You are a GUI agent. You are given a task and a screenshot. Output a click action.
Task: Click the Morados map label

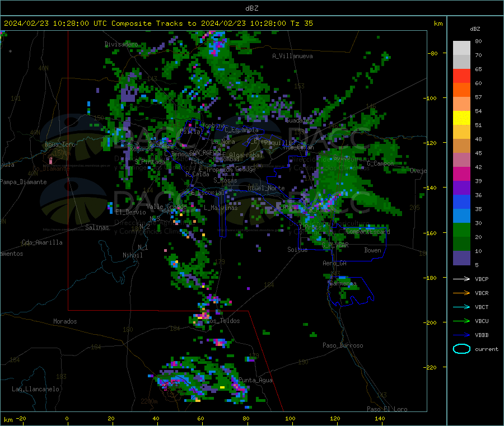65,321
